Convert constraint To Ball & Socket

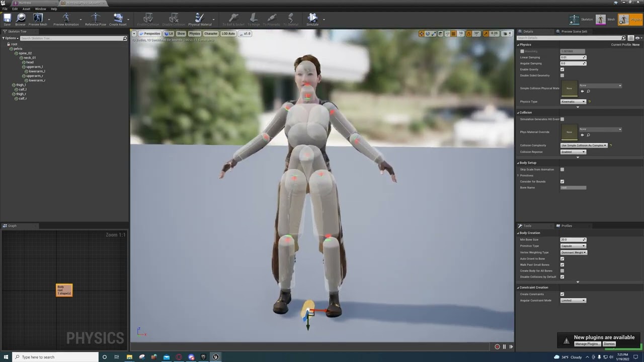click(x=233, y=20)
